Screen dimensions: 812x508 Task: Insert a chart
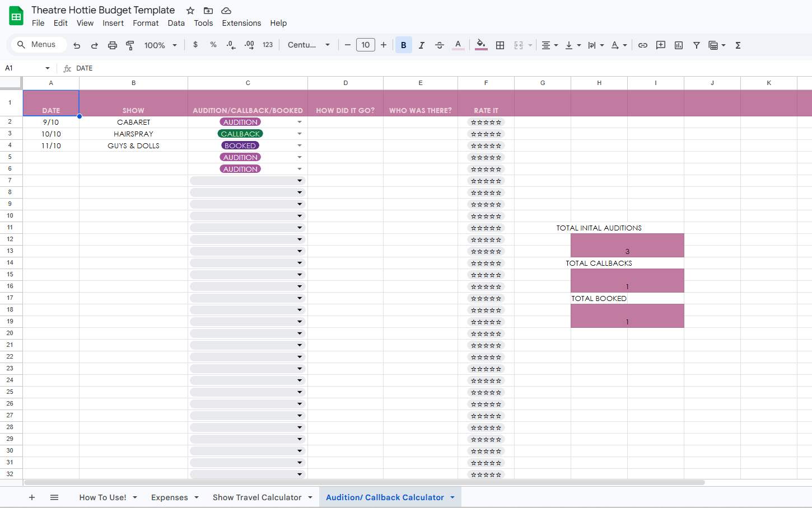pos(679,45)
